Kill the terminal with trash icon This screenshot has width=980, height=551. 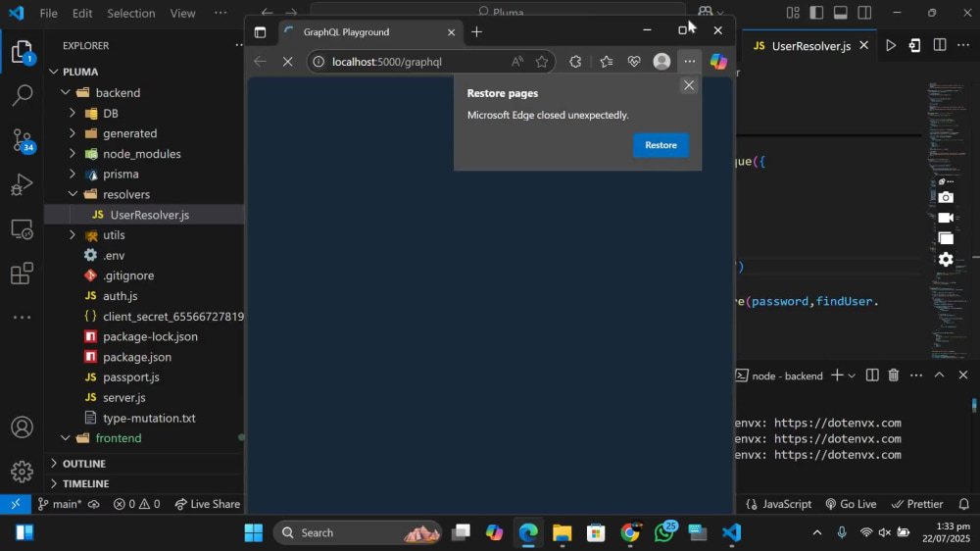894,376
